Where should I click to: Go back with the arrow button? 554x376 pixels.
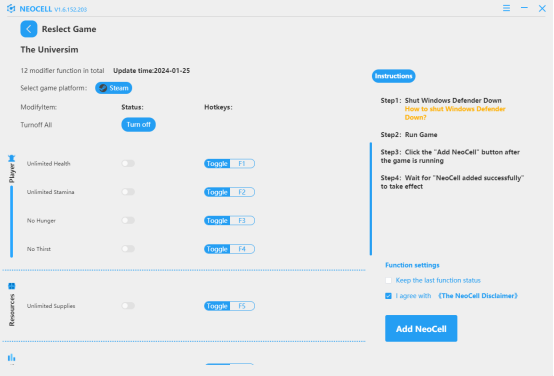point(29,29)
